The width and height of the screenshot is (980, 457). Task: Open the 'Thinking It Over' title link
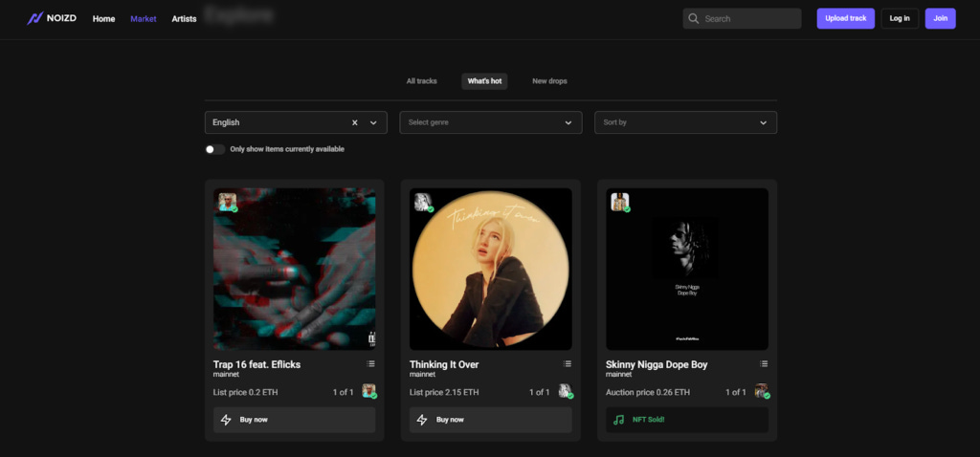pyautogui.click(x=444, y=364)
